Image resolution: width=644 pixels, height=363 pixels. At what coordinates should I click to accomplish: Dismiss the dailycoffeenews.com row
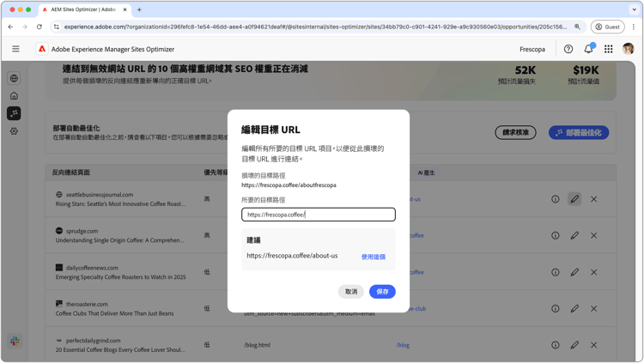pos(594,272)
